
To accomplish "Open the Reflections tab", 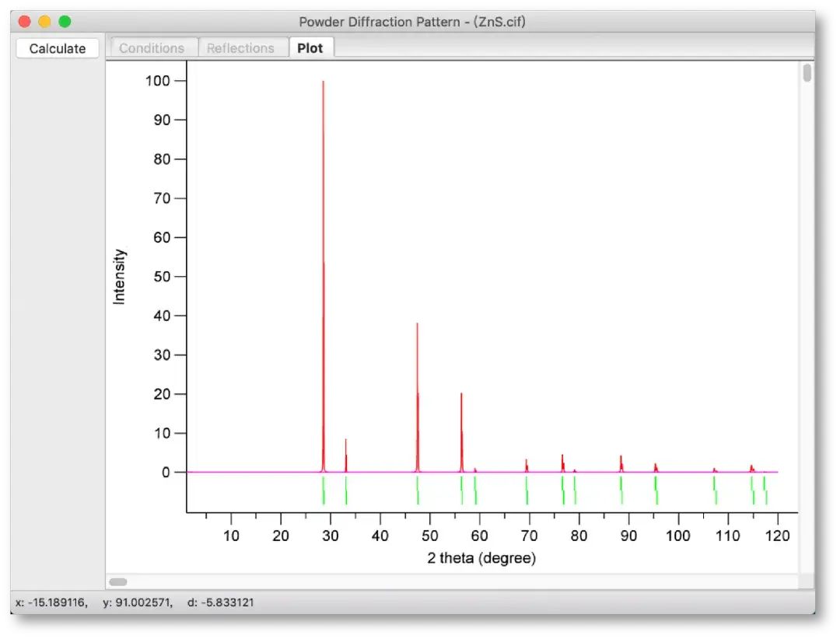I will click(x=240, y=47).
